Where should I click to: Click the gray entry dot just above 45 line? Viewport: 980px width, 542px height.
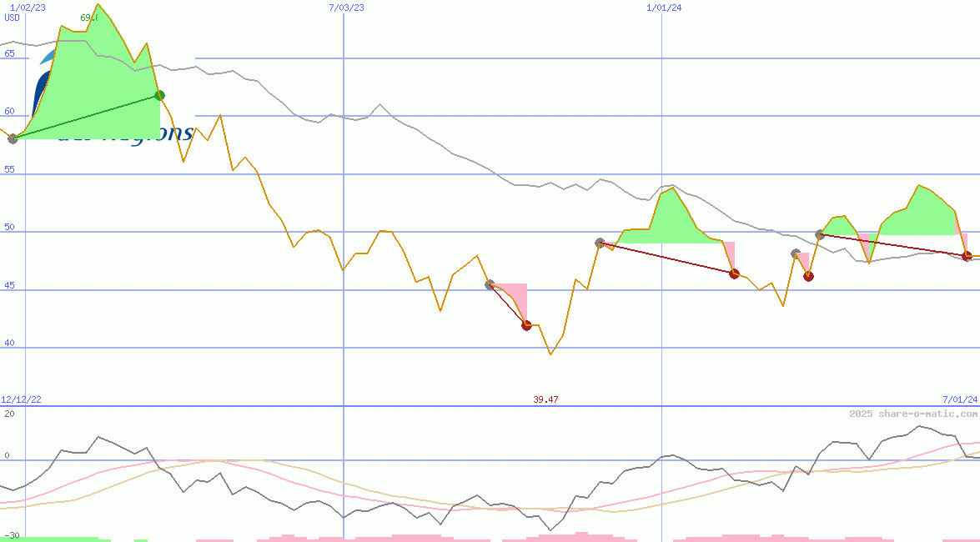490,285
